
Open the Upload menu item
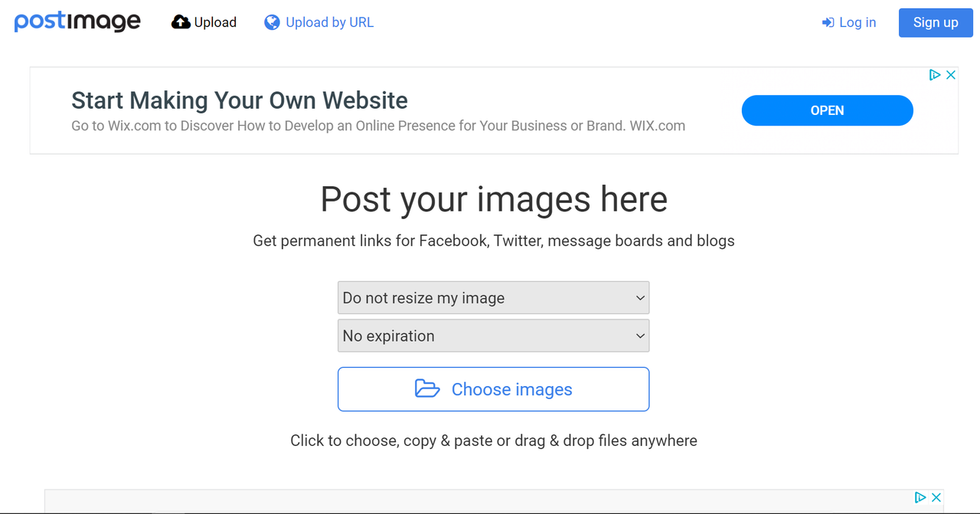click(204, 22)
